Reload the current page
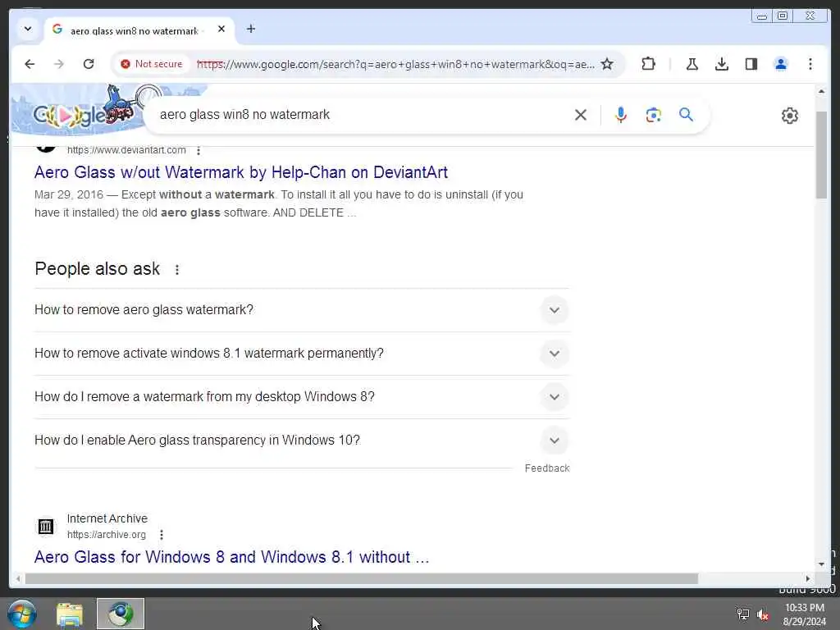Image resolution: width=840 pixels, height=630 pixels. point(89,64)
